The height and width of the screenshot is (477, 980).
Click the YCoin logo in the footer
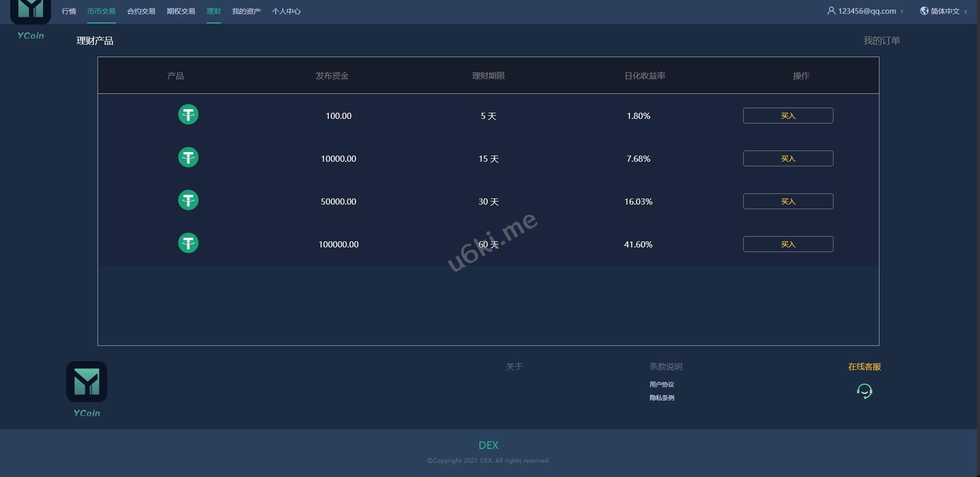click(x=87, y=382)
